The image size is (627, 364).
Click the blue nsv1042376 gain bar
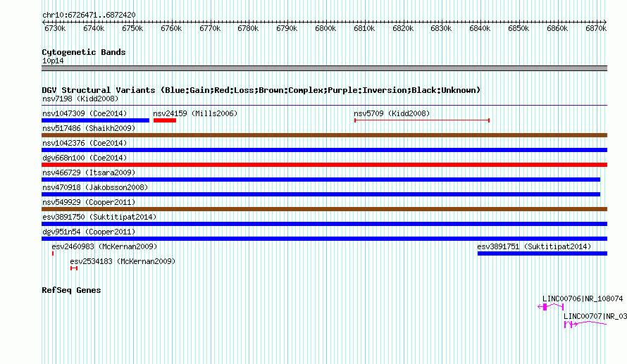(x=324, y=150)
